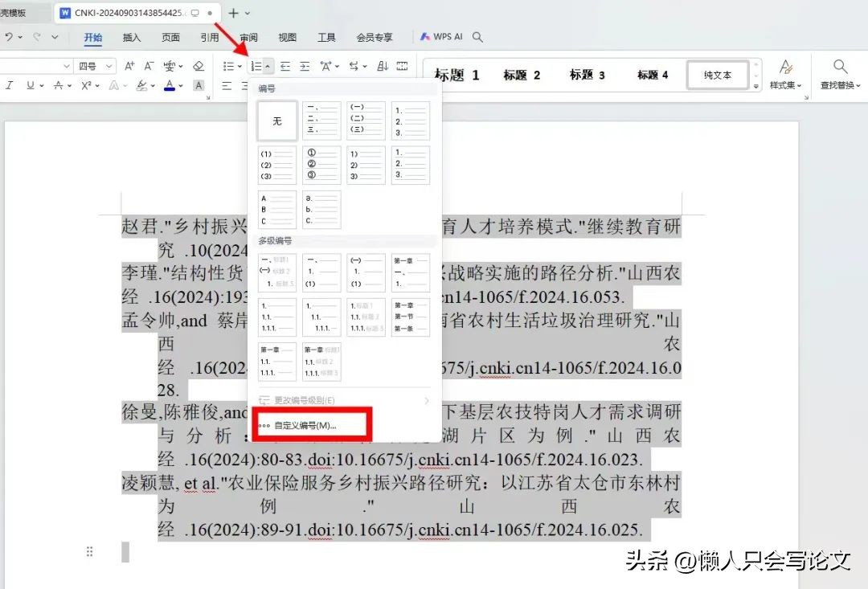
Task: Toggle superscript X² formatting
Action: click(86, 85)
